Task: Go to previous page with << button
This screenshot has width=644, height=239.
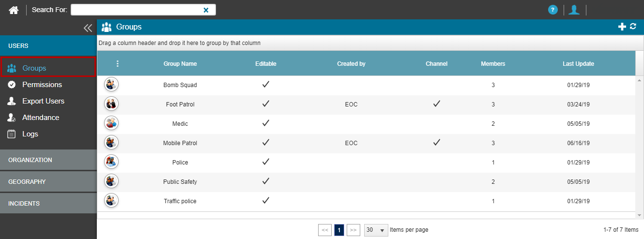Action: [x=325, y=230]
